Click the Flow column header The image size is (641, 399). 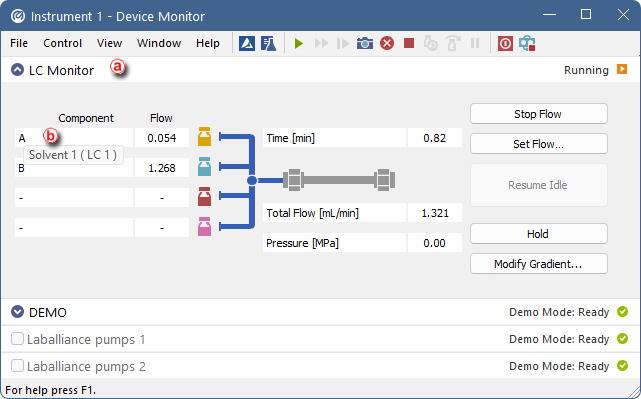(x=161, y=118)
